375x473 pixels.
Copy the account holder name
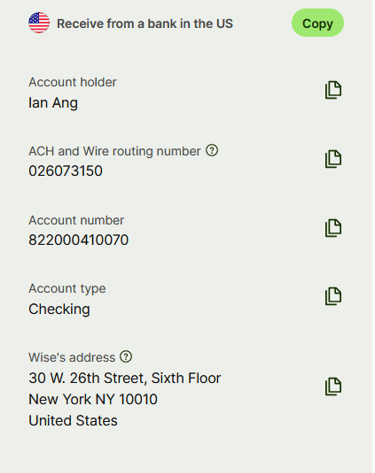333,90
